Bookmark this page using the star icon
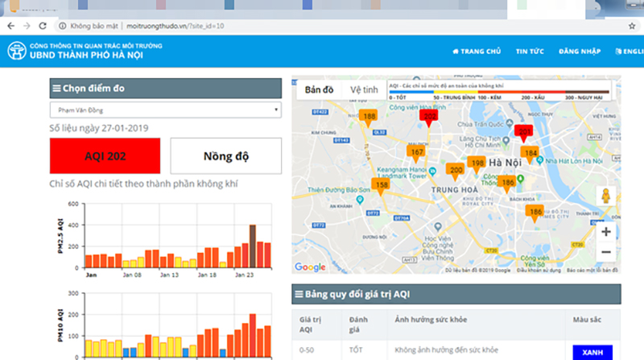This screenshot has height=360, width=644. pyautogui.click(x=632, y=26)
